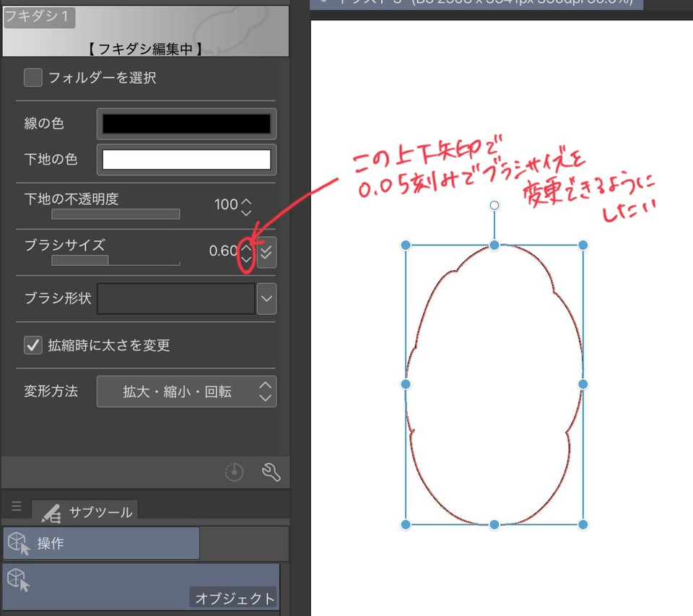Increase 下地の不透明度 with up arrow
This screenshot has width=693, height=616.
pyautogui.click(x=246, y=201)
